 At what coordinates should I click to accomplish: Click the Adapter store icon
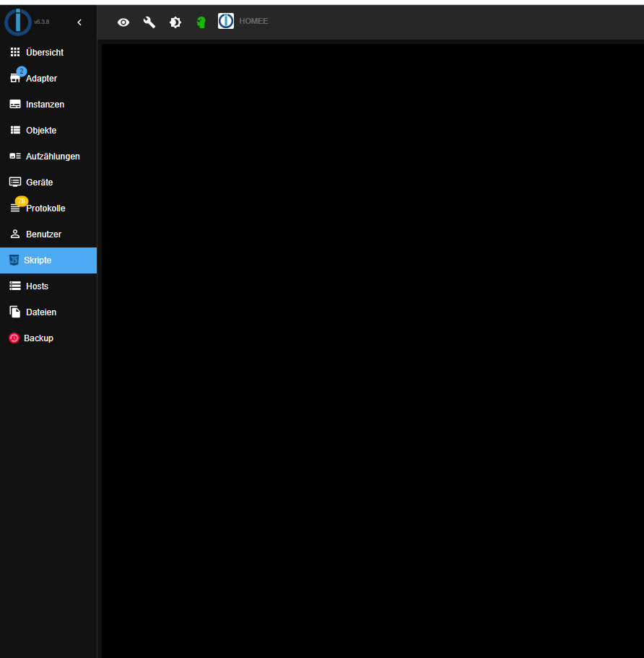pyautogui.click(x=15, y=79)
